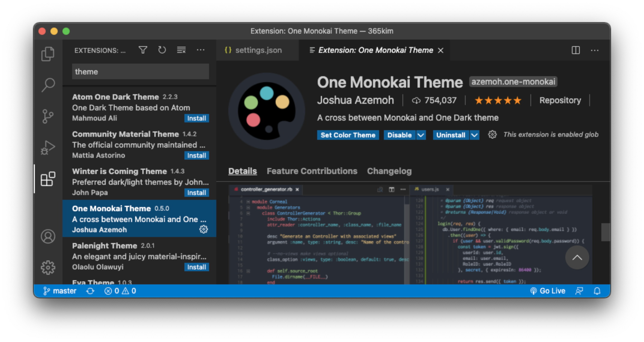The image size is (644, 342).
Task: Open the Accounts icon in activity bar
Action: click(48, 236)
